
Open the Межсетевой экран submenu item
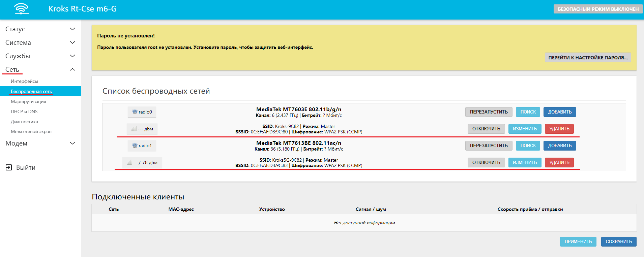click(31, 131)
